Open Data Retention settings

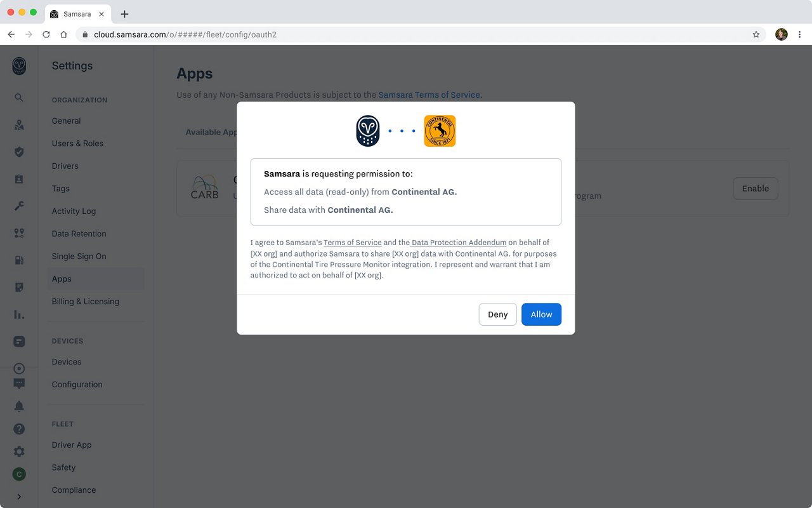[x=79, y=234]
